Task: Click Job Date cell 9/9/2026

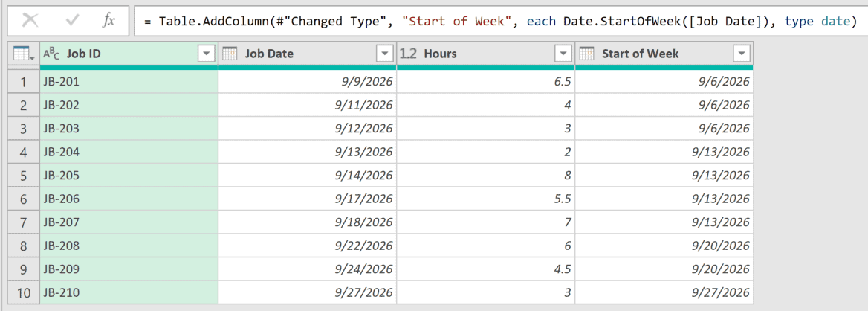Action: (x=307, y=82)
